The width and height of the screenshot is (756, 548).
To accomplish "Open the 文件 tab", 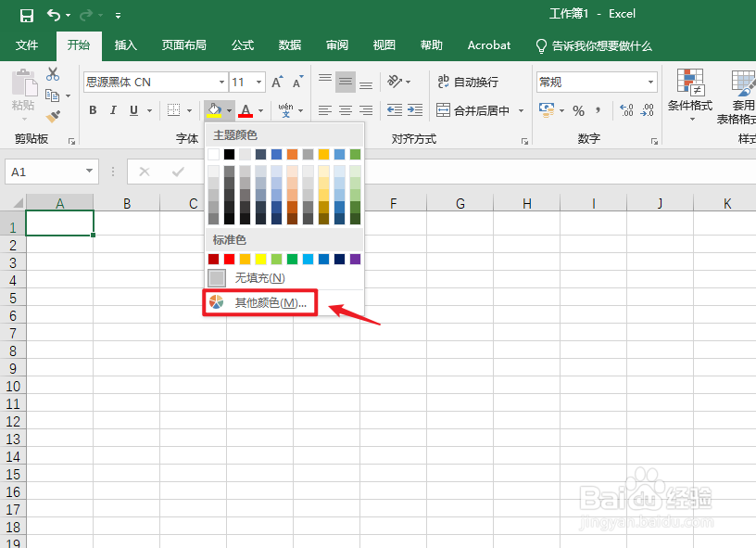I will [27, 45].
